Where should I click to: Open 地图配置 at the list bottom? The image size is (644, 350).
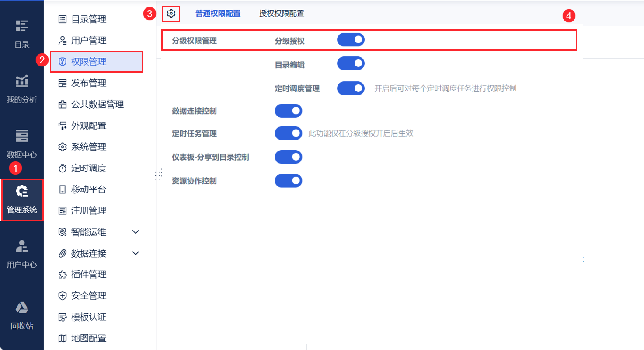click(x=91, y=338)
